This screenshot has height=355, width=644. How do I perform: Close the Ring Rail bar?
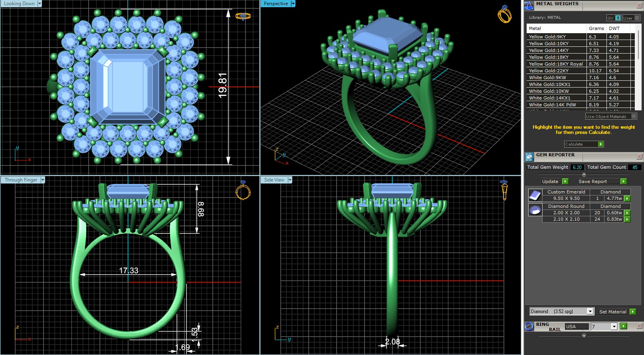[x=639, y=326]
